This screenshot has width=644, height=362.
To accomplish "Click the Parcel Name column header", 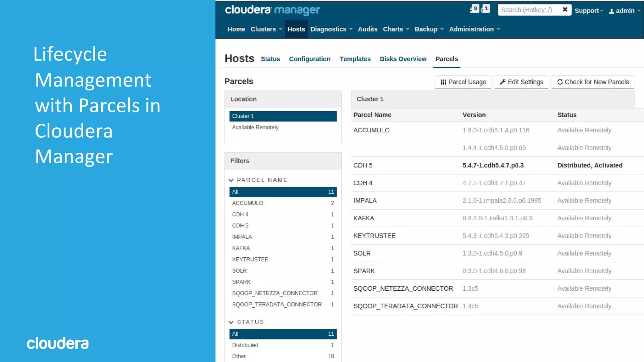I will pyautogui.click(x=372, y=115).
